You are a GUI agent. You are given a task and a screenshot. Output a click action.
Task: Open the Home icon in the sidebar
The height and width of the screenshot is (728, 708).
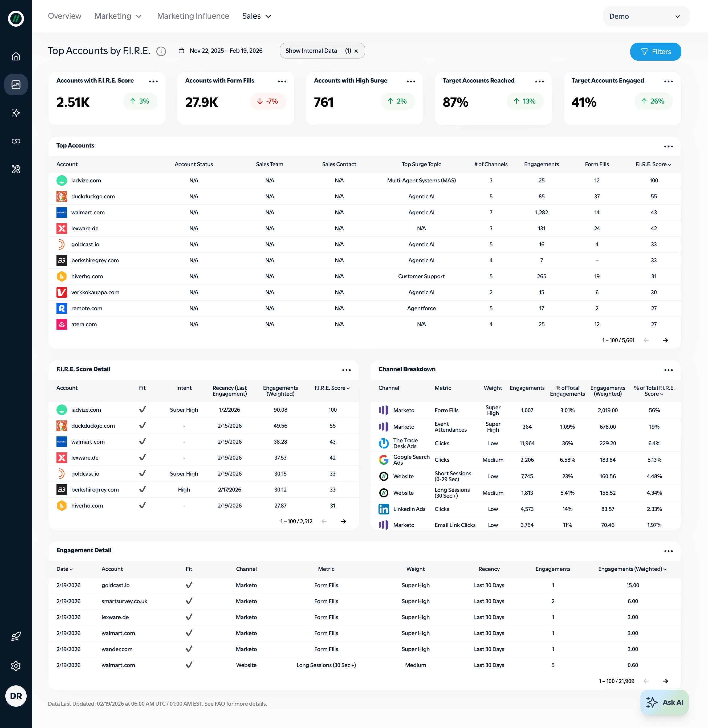click(x=16, y=56)
